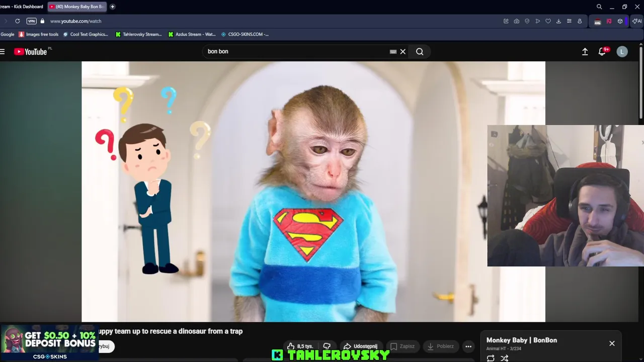This screenshot has width=644, height=362.
Task: Toggle the VPN badge in address bar
Action: pyautogui.click(x=31, y=21)
